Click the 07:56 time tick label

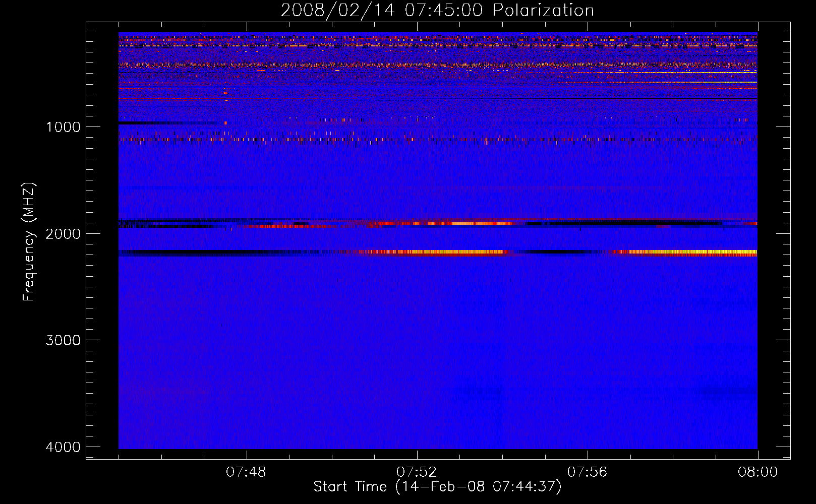(587, 472)
